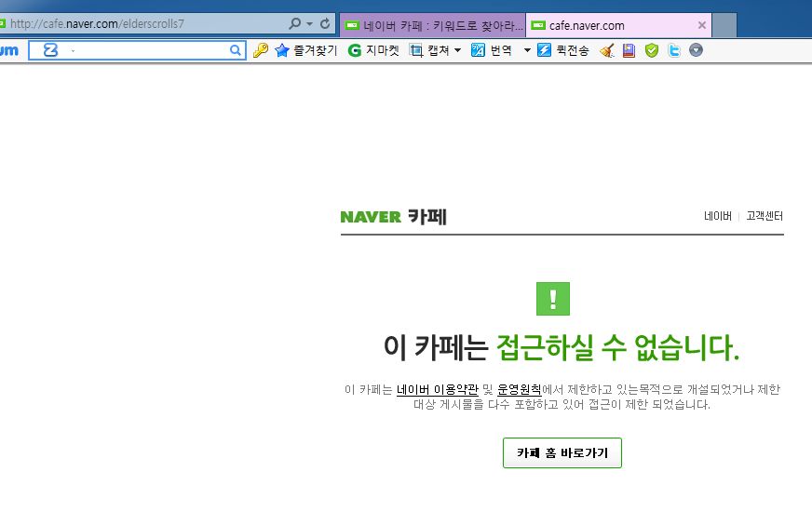The image size is (812, 526).
Task: Open a new tab with the blank tab button
Action: coord(724,25)
